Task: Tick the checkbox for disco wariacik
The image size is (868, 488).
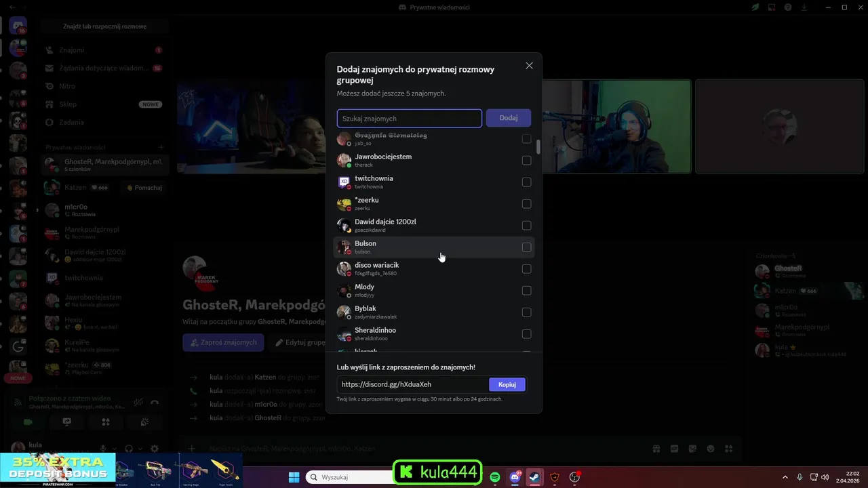Action: pos(526,269)
